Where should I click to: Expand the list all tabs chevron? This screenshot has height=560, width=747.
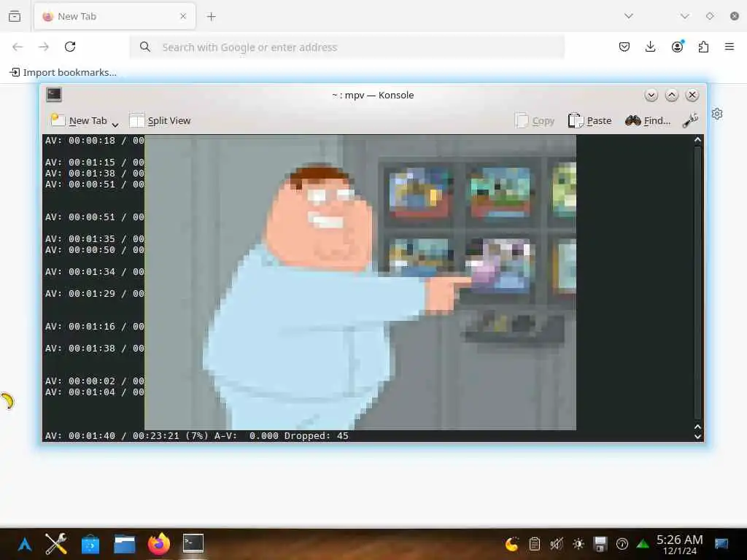pyautogui.click(x=629, y=16)
